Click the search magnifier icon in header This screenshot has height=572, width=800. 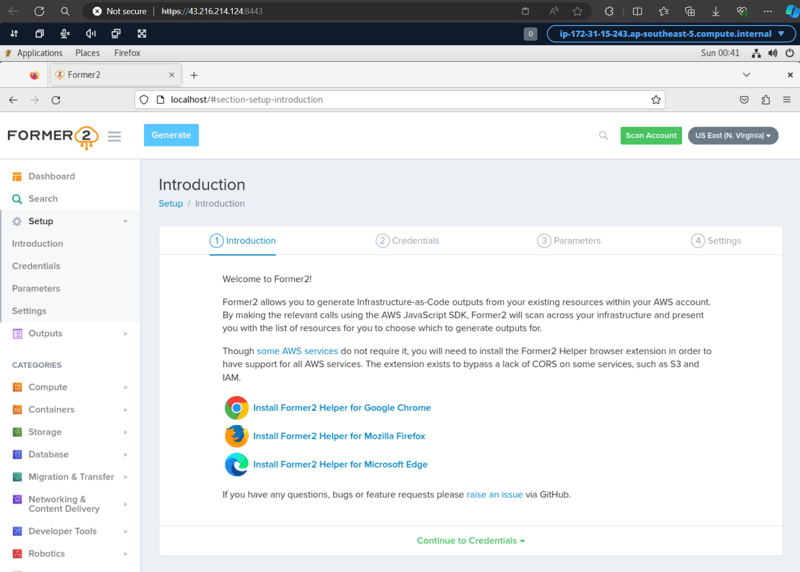coord(603,136)
